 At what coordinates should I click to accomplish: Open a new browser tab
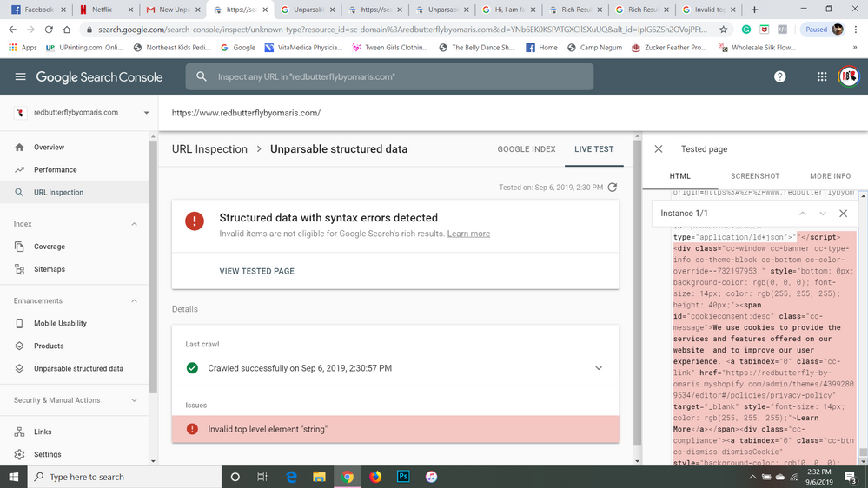tap(754, 10)
